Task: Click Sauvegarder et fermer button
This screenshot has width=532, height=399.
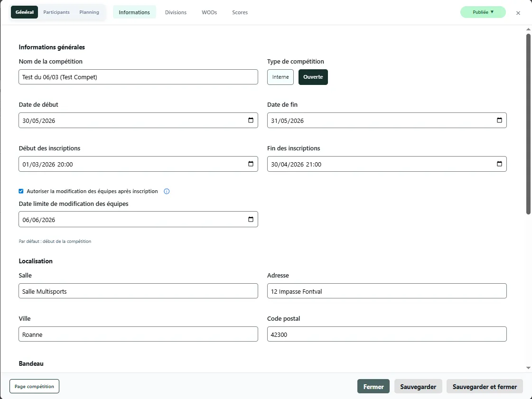Action: point(485,387)
